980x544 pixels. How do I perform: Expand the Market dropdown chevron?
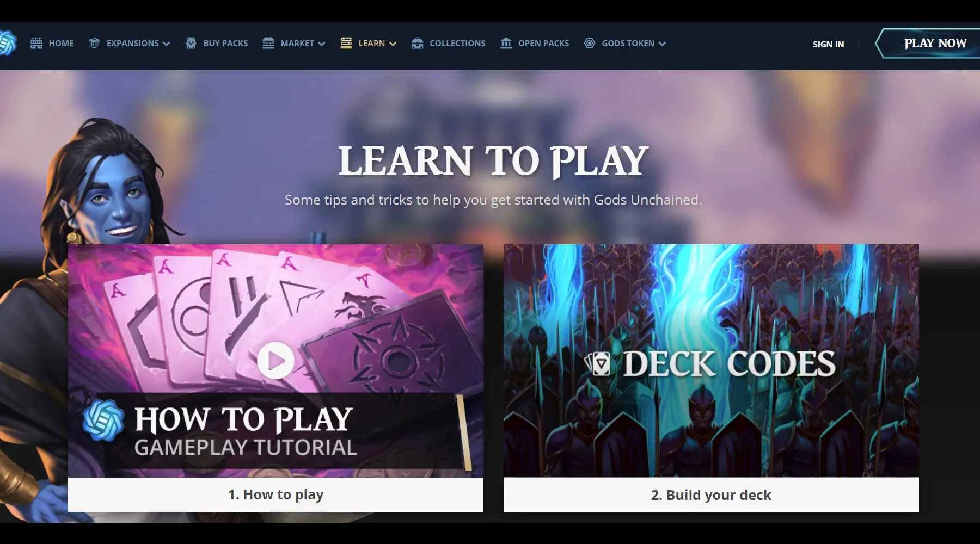click(322, 44)
